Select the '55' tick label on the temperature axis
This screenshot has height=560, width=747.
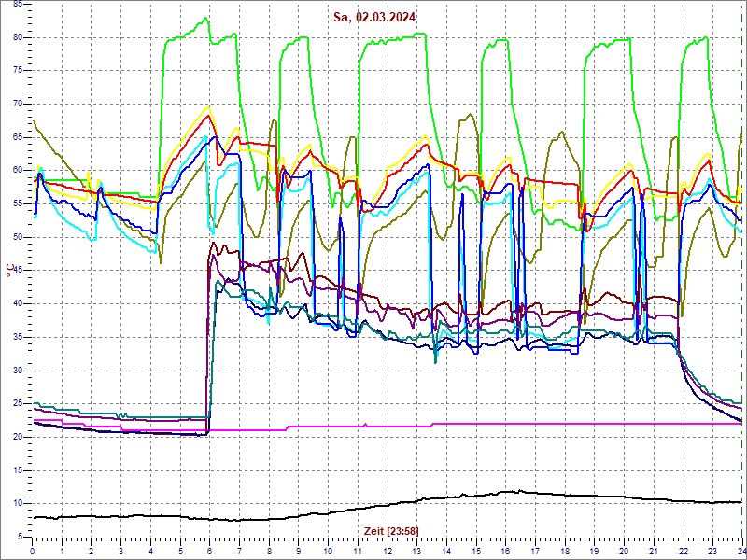(x=18, y=204)
